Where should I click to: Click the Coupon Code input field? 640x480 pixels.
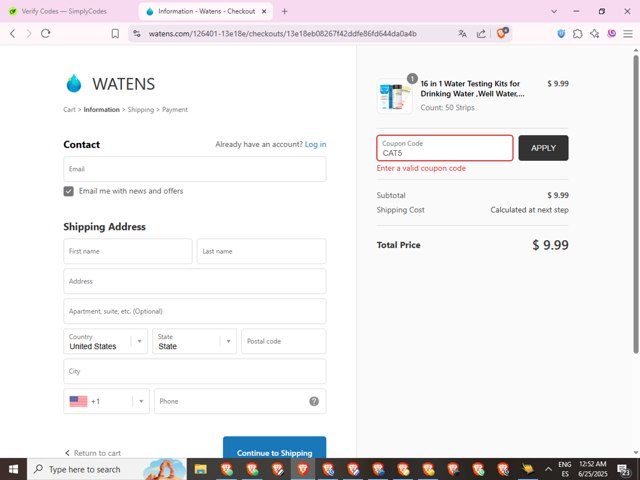point(445,148)
